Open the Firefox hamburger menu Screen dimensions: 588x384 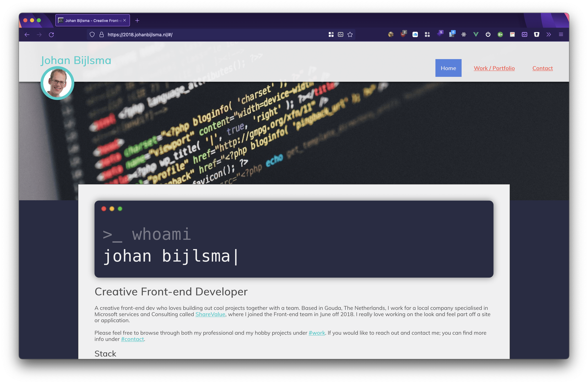561,35
